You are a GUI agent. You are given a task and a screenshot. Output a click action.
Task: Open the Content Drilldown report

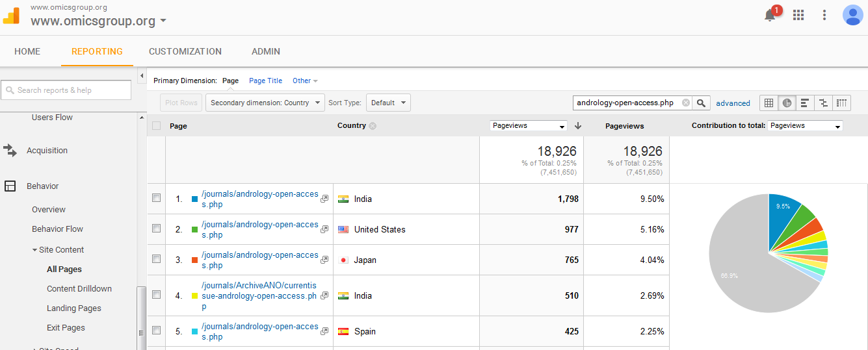click(x=79, y=289)
